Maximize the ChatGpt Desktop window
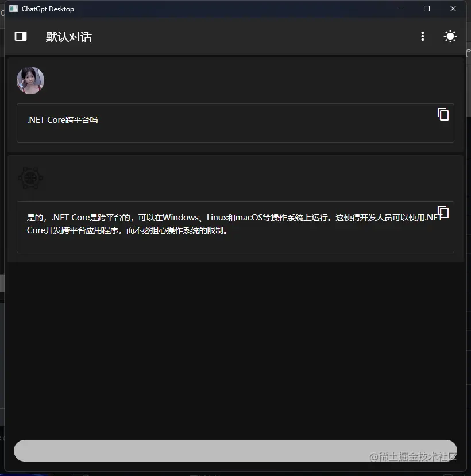The height and width of the screenshot is (476, 471). pos(427,9)
